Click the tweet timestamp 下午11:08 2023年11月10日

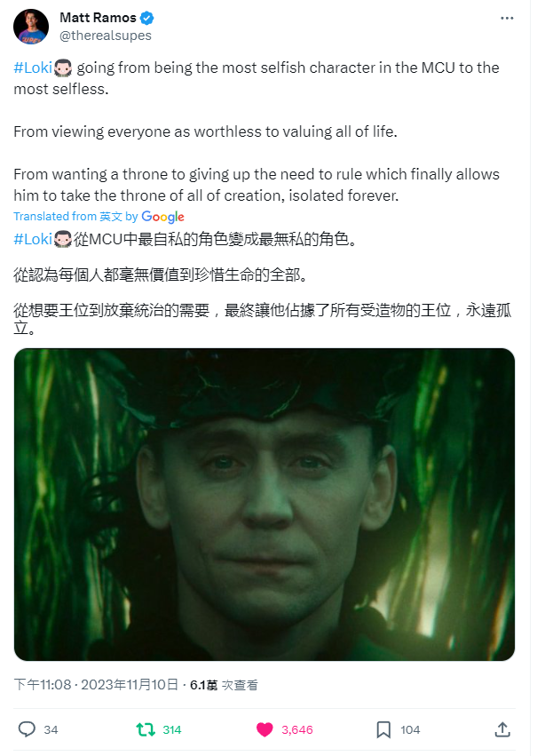click(x=97, y=685)
